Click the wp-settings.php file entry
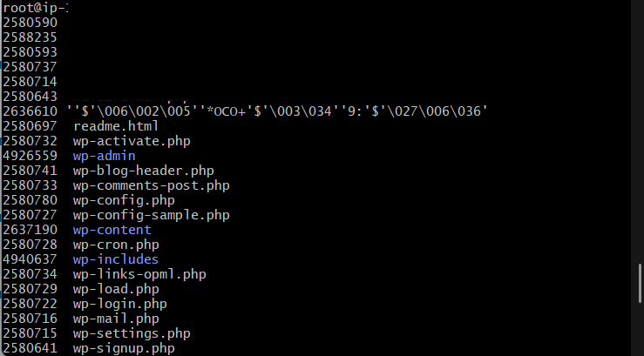Image resolution: width=644 pixels, height=356 pixels. point(132,333)
